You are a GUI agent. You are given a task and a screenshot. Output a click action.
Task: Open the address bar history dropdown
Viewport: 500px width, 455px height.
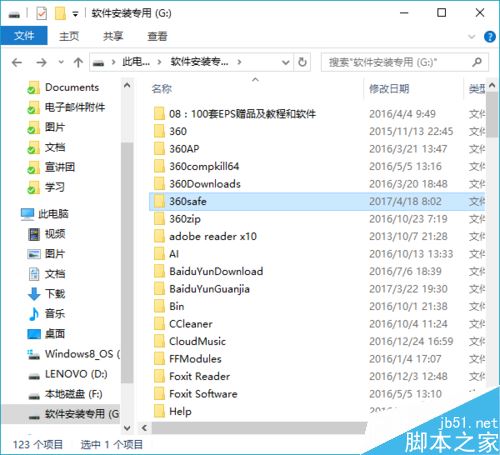tap(285, 62)
